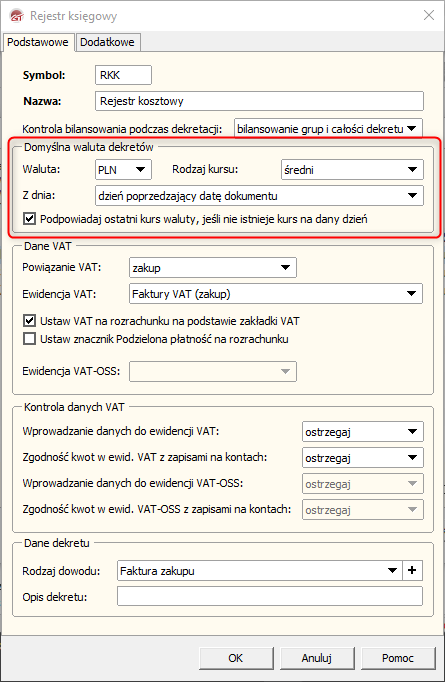Open 'Wprowadzanie danych do ewidencji VAT' dropdown

point(363,431)
